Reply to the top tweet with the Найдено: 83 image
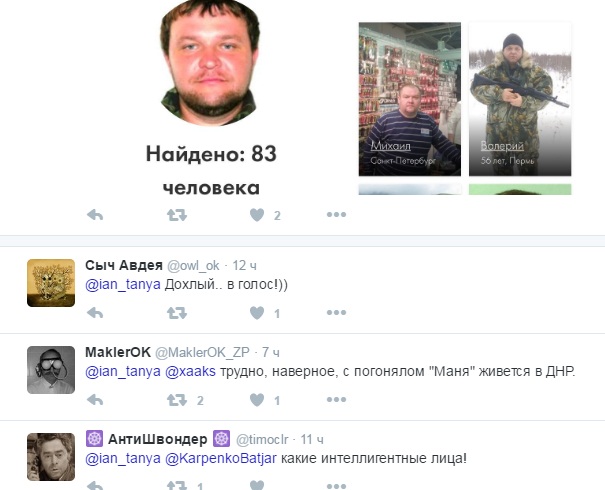The image size is (605, 490). [95, 215]
